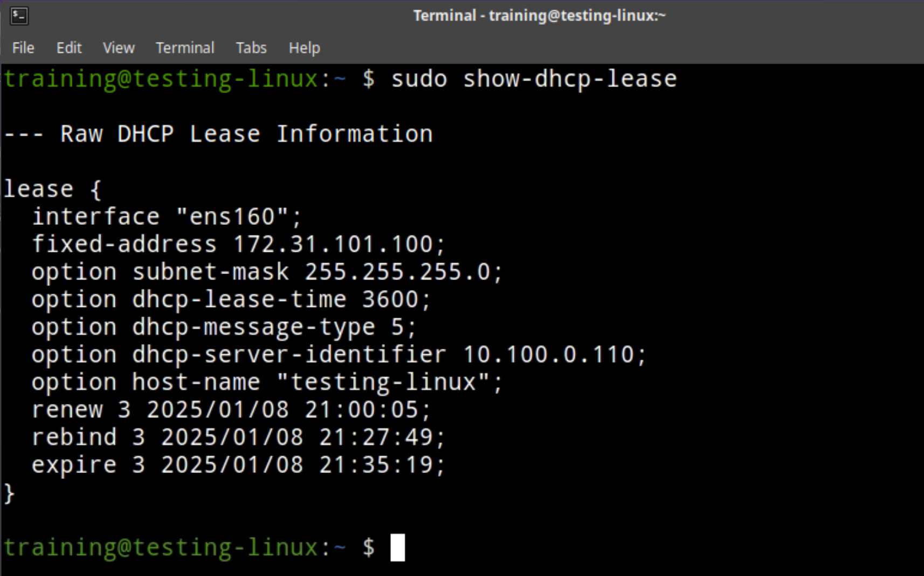Open the File menu
The height and width of the screenshot is (576, 924).
(23, 48)
